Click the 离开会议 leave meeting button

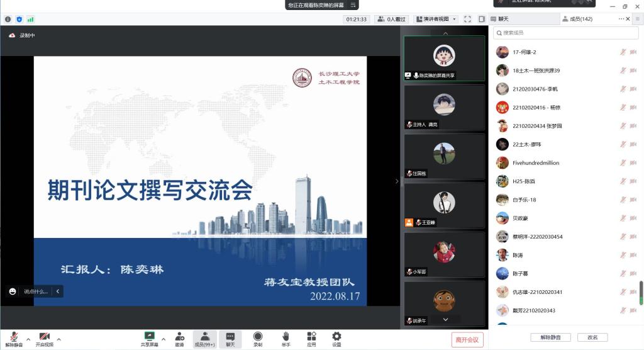(467, 340)
